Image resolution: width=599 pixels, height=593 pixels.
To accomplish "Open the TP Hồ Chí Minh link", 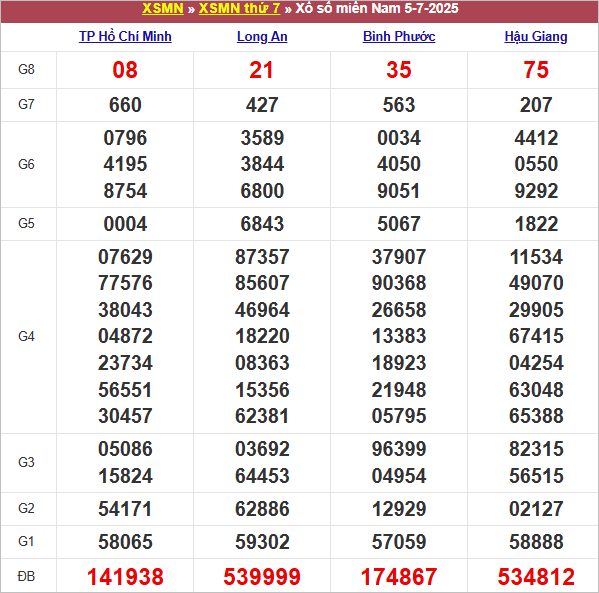I will pyautogui.click(x=125, y=37).
